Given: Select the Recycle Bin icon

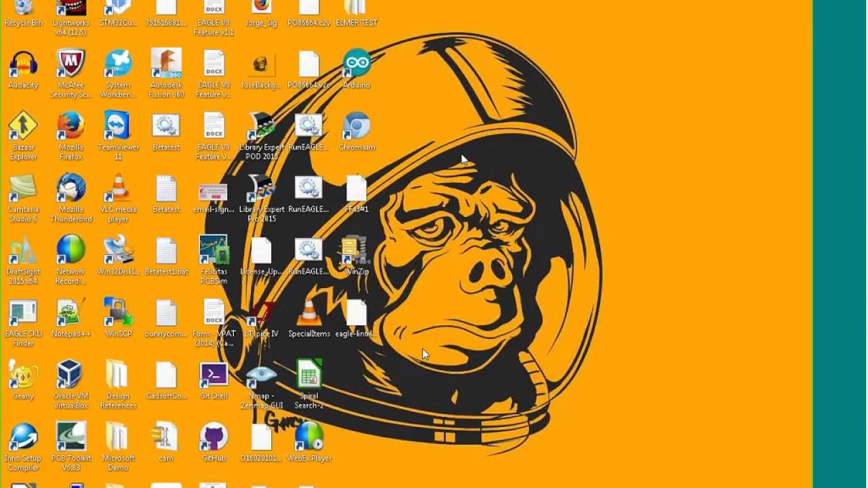Looking at the screenshot, I should tap(23, 8).
